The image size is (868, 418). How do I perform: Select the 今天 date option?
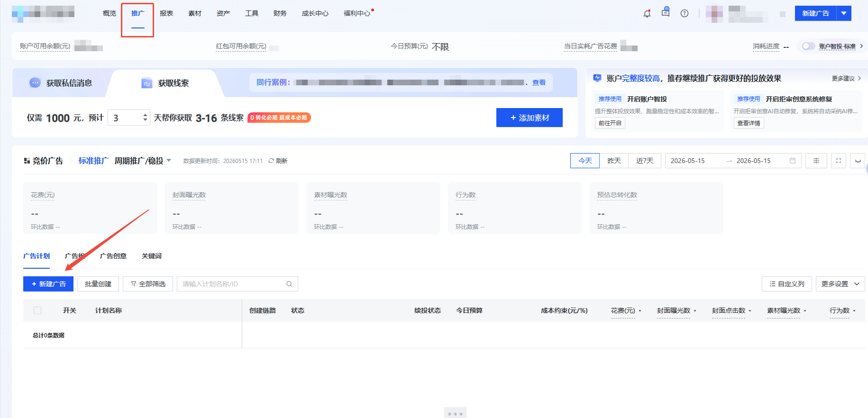585,161
